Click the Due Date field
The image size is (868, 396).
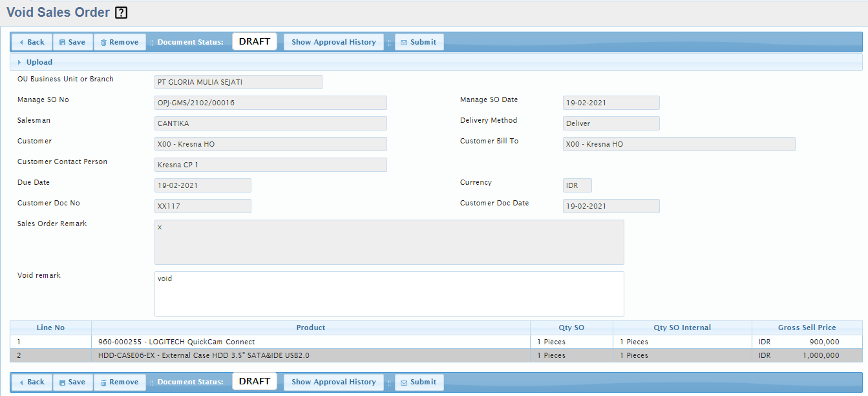[203, 185]
